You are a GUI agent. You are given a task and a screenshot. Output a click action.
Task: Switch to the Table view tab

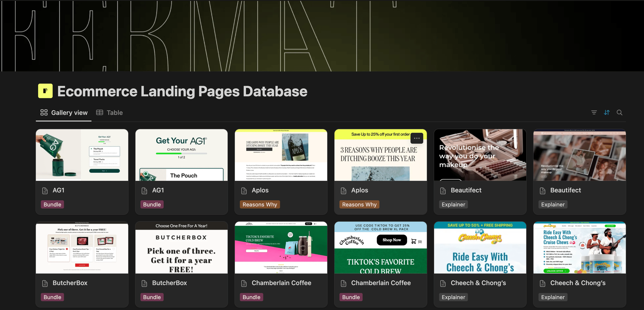point(109,113)
